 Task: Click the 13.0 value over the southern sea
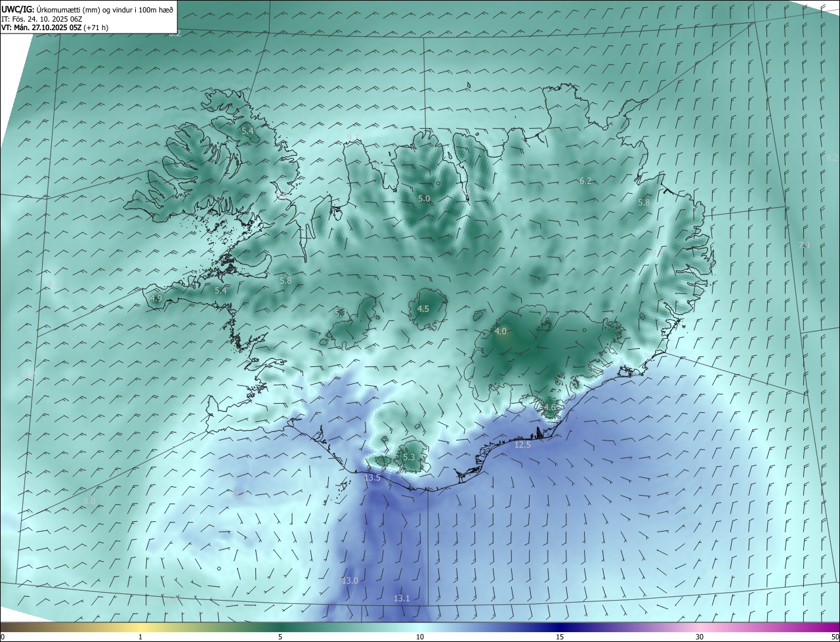click(350, 581)
